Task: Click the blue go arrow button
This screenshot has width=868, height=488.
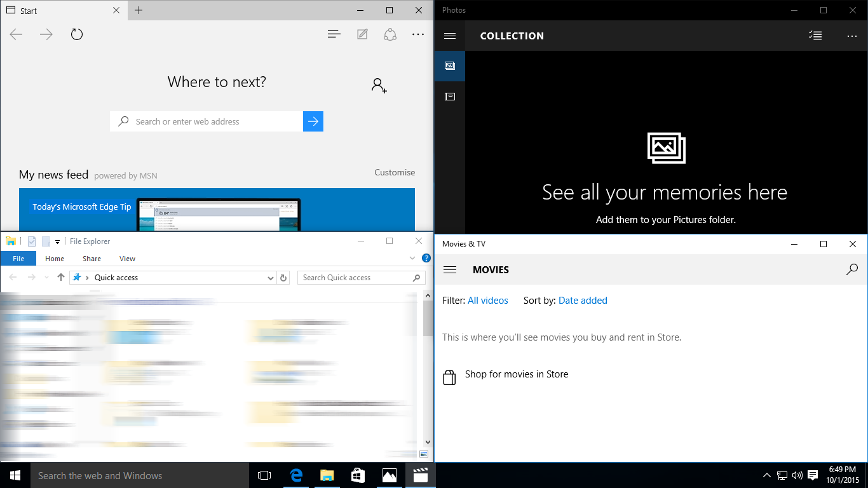Action: [x=313, y=121]
